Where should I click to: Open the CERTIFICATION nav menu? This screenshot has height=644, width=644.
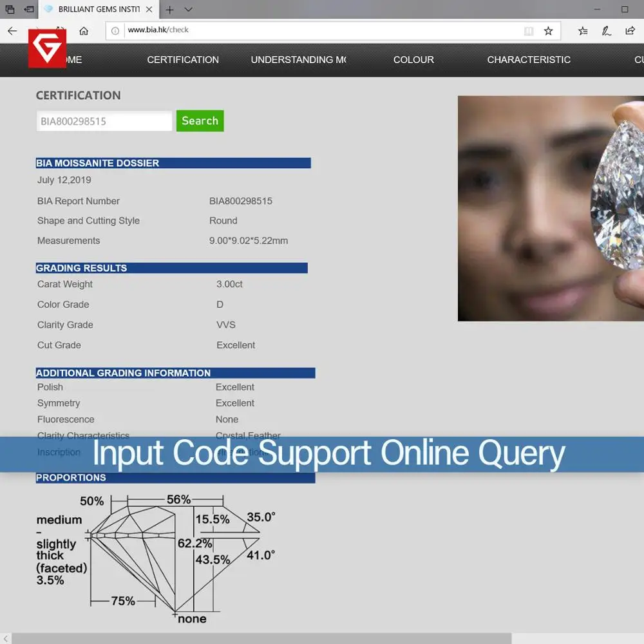tap(183, 60)
